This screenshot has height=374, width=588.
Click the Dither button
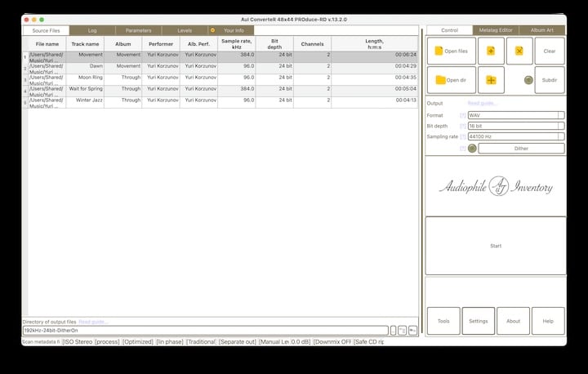521,149
